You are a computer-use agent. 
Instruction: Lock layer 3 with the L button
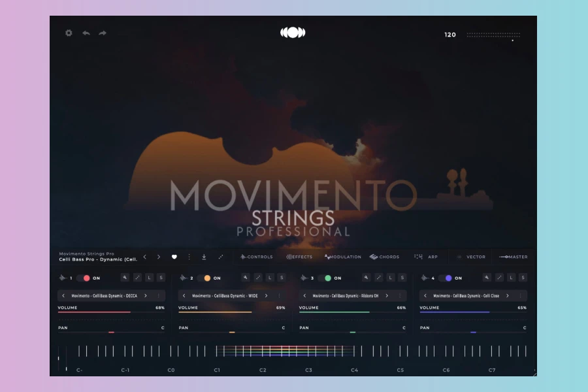click(x=391, y=278)
